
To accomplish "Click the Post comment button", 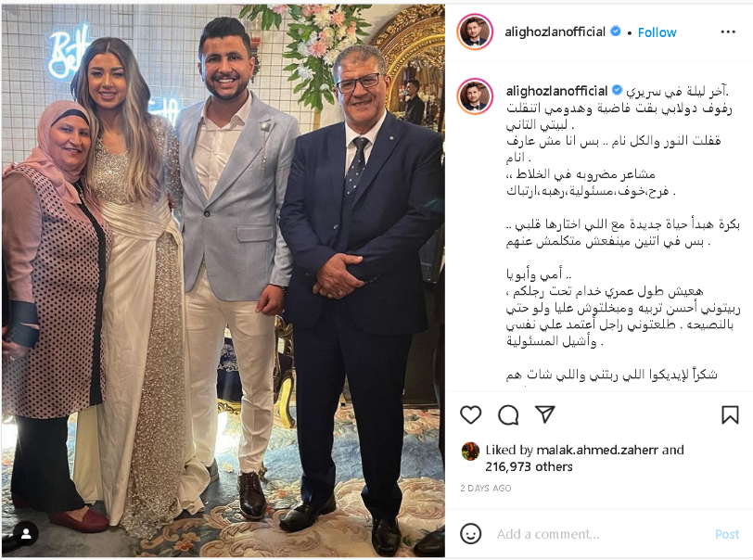I will coord(727,534).
